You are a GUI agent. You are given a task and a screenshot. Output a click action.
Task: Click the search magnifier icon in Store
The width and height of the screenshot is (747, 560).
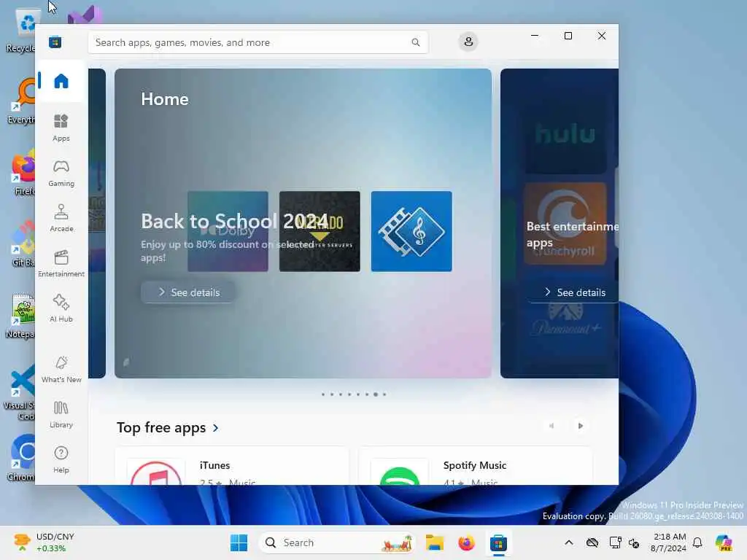pos(415,42)
